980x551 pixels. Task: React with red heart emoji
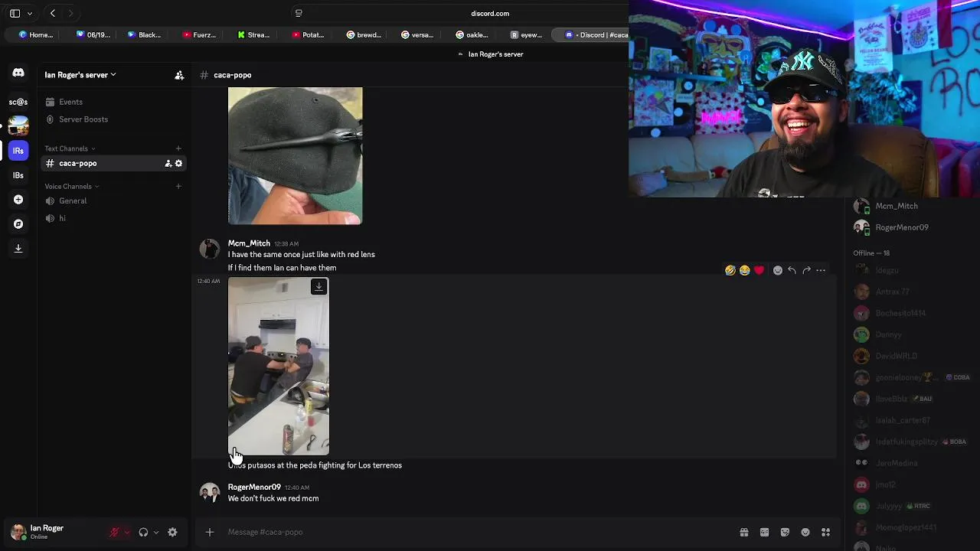(759, 270)
